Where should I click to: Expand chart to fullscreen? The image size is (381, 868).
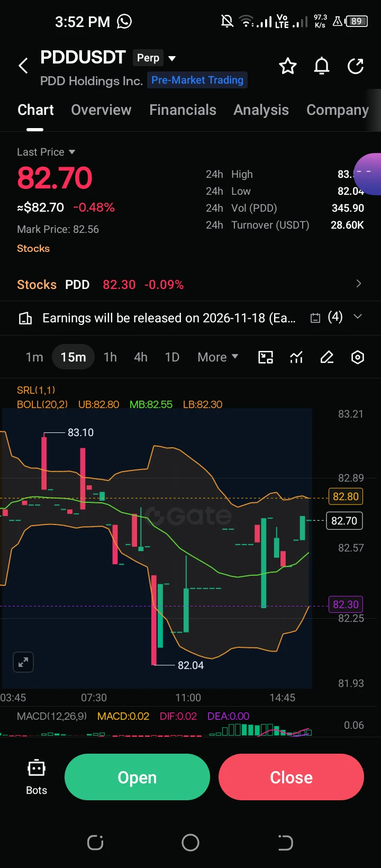pyautogui.click(x=23, y=662)
